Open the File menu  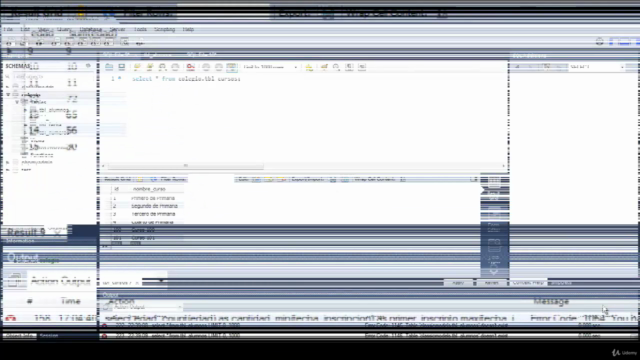[8, 29]
